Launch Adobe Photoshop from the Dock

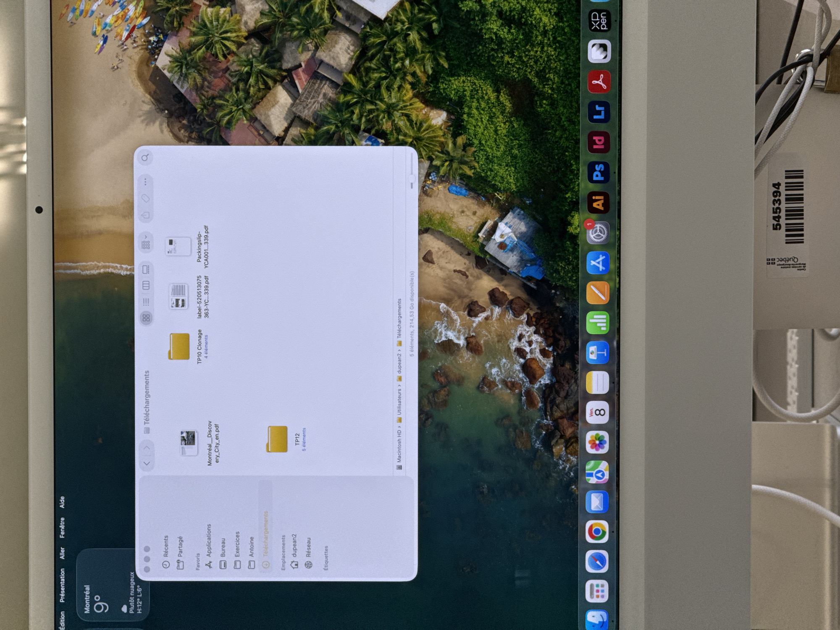coord(598,172)
